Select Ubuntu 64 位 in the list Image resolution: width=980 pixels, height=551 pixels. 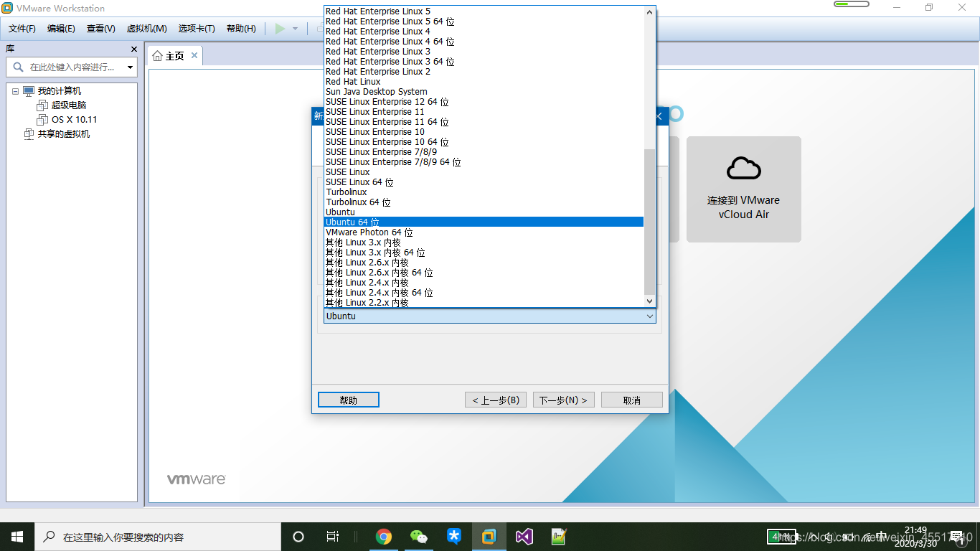point(484,222)
